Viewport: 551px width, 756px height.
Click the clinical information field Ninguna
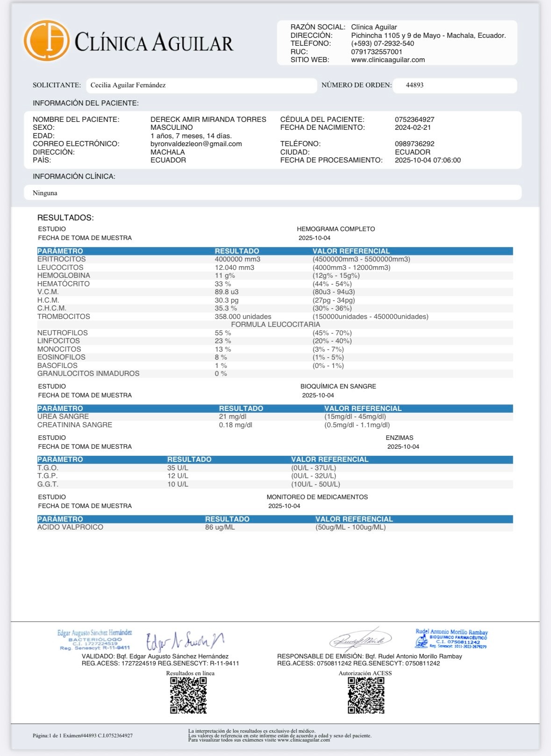tap(272, 193)
